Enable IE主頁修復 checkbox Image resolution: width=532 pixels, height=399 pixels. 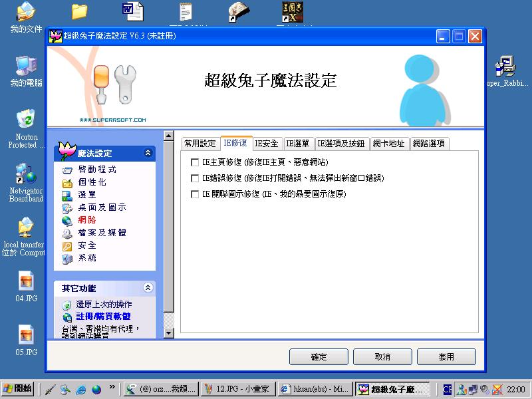point(195,162)
